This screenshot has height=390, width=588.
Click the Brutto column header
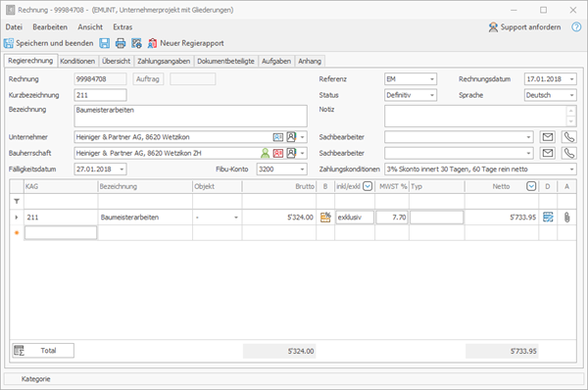[279, 186]
